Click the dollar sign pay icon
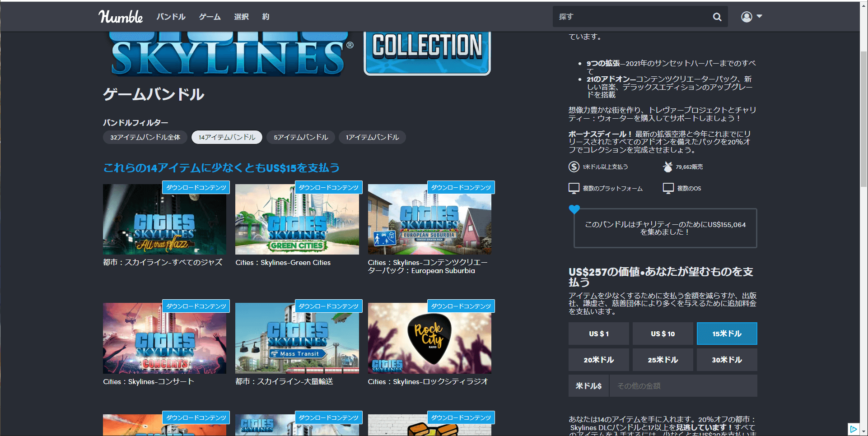 coord(574,167)
